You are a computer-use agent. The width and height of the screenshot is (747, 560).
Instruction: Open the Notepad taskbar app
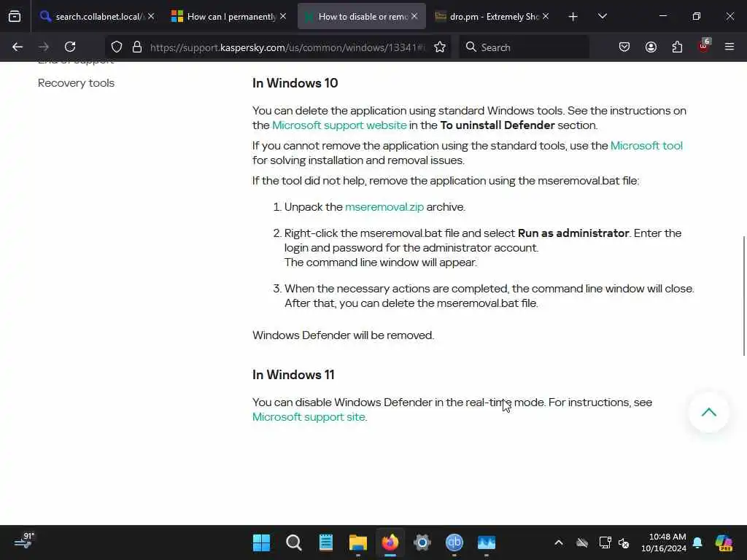pyautogui.click(x=326, y=542)
